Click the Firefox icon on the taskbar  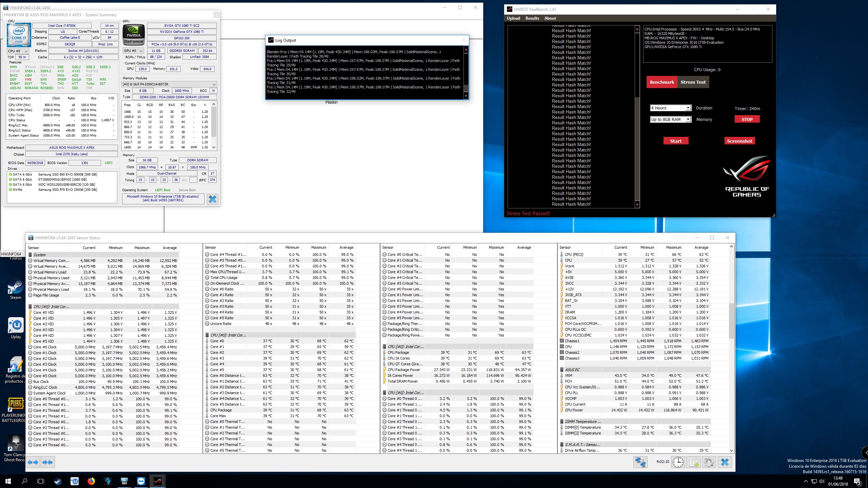point(91,481)
